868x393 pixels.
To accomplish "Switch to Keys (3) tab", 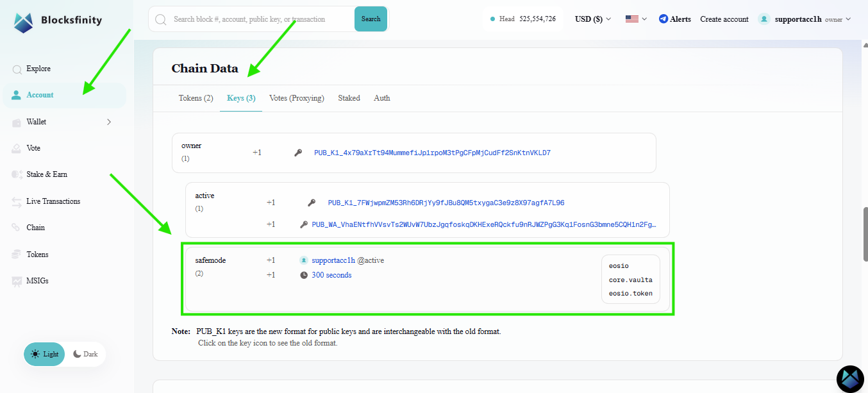I will coord(241,98).
